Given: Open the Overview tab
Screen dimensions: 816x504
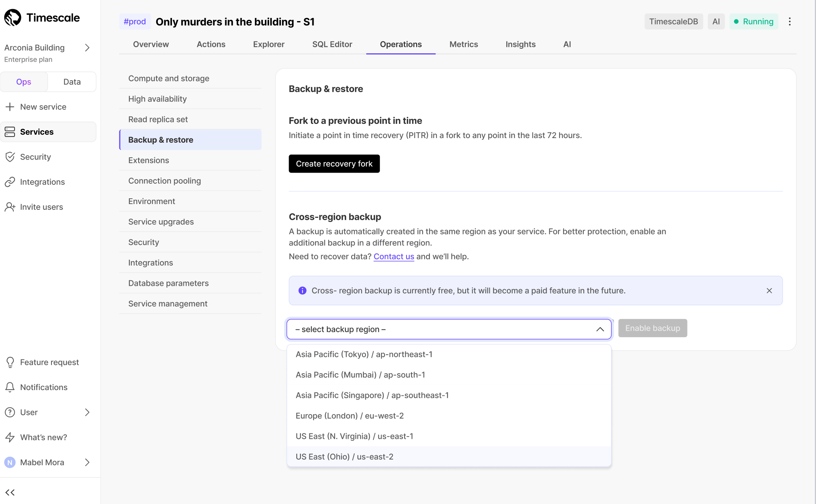Looking at the screenshot, I should point(151,44).
